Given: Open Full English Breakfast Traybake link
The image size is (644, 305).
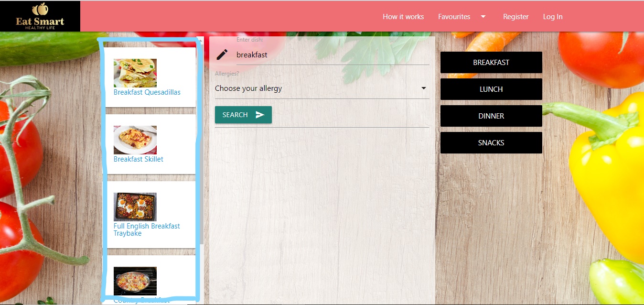Looking at the screenshot, I should pos(147,229).
